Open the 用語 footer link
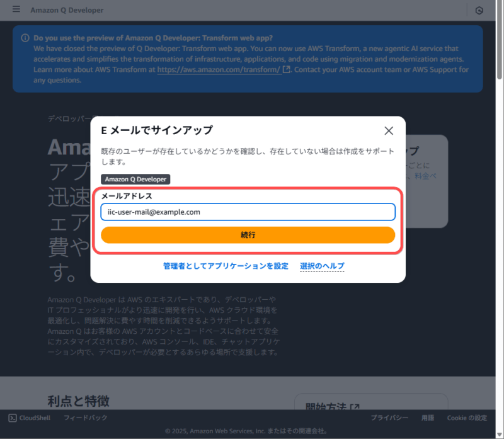Viewport: 504px width, 439px height. [428, 418]
